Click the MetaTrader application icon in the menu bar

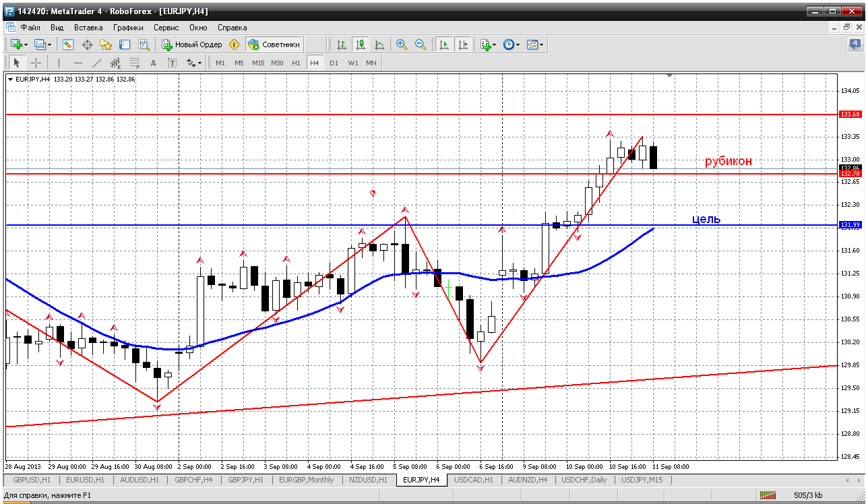(x=10, y=28)
